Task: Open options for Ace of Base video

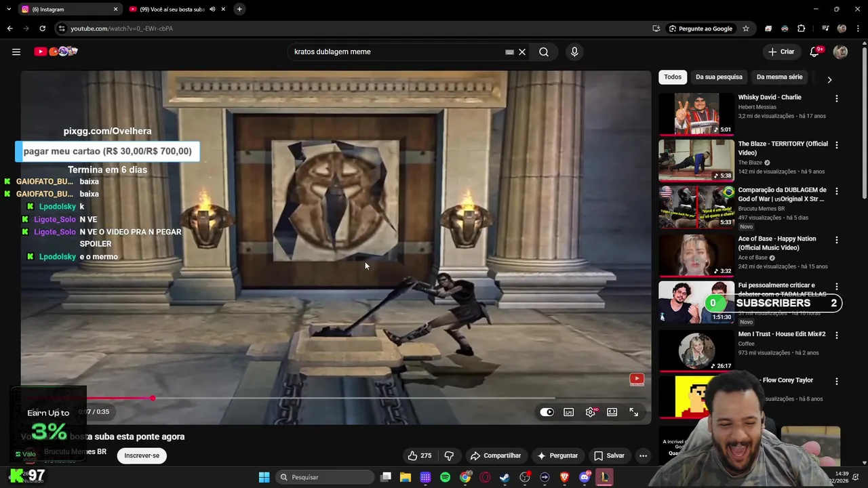Action: tap(837, 240)
